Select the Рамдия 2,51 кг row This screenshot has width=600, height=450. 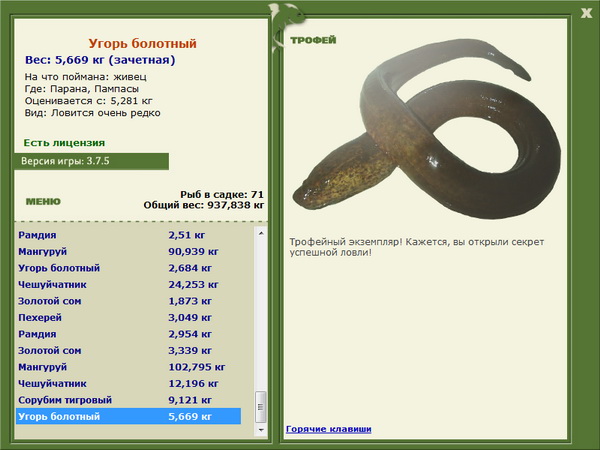click(129, 235)
